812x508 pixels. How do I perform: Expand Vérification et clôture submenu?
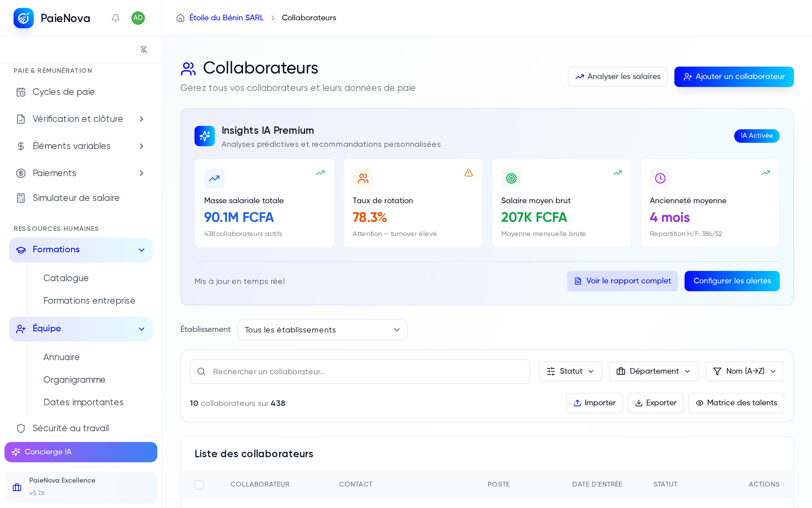point(142,119)
